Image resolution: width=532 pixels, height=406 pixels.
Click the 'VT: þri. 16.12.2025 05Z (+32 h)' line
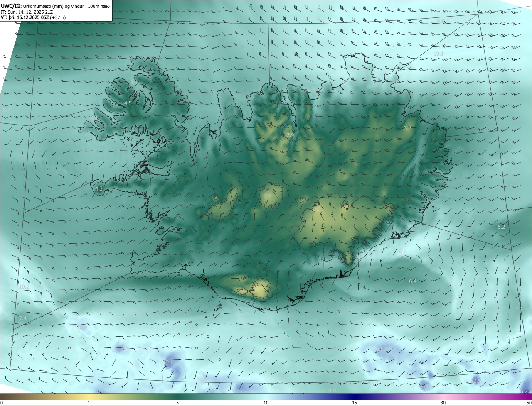click(33, 17)
